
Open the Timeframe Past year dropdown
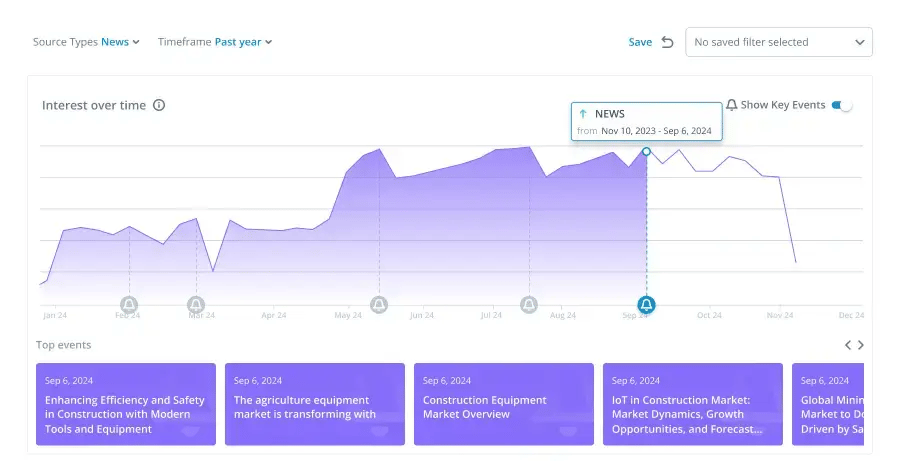click(x=215, y=42)
